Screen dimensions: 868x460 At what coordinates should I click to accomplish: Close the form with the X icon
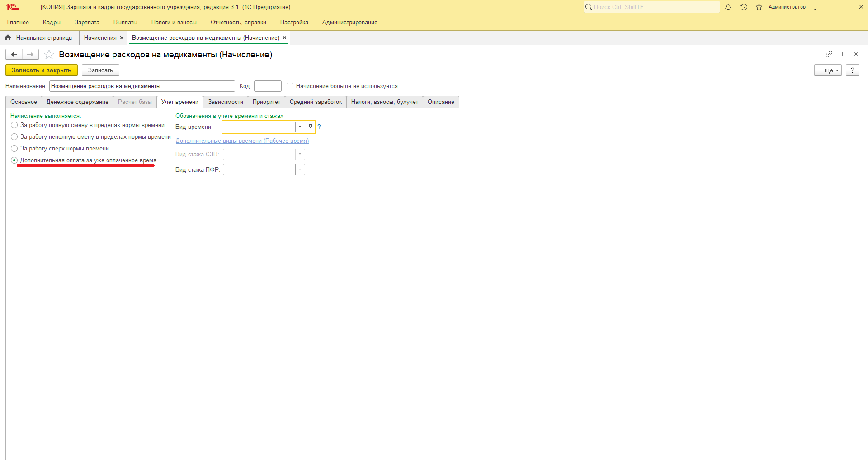[856, 54]
